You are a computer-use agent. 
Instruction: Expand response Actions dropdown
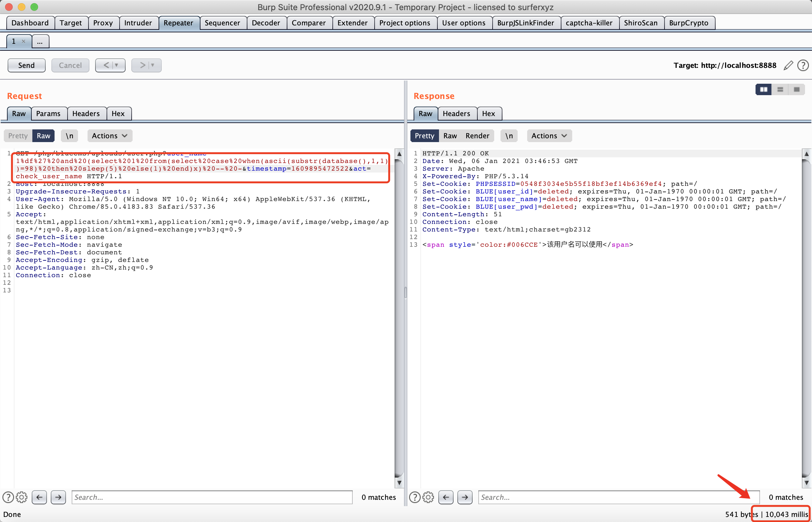coord(549,136)
